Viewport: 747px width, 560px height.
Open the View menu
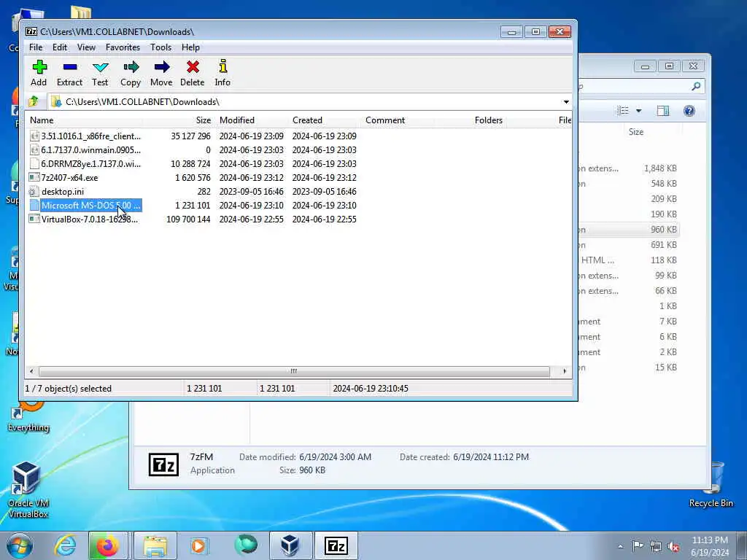86,47
